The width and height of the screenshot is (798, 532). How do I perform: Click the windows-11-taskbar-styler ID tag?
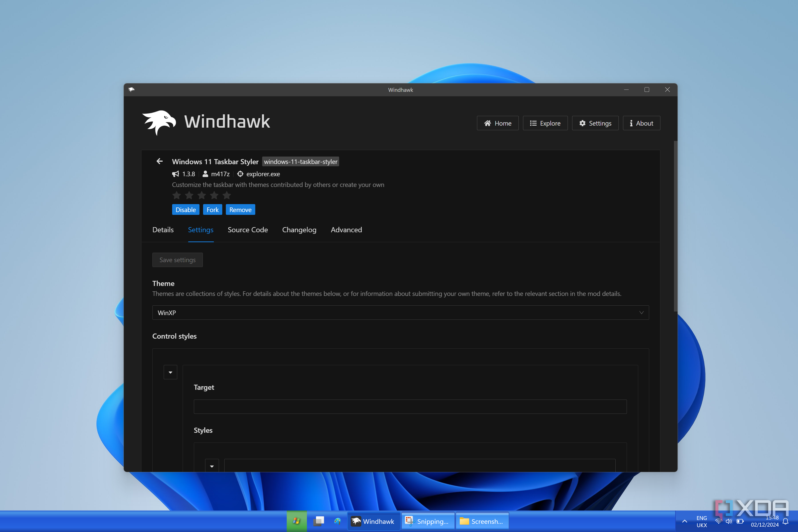tap(301, 161)
